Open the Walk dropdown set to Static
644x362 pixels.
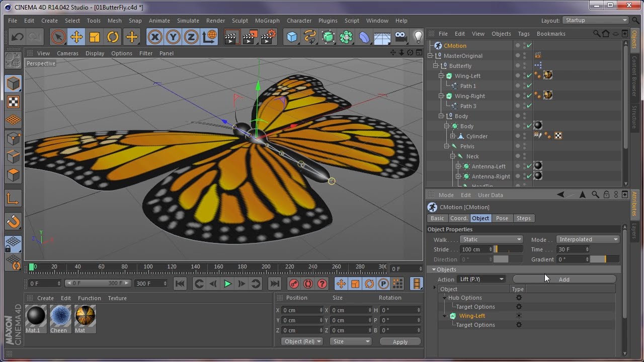pyautogui.click(x=492, y=239)
